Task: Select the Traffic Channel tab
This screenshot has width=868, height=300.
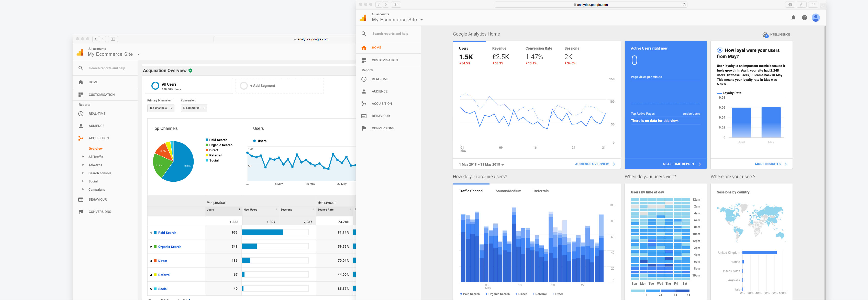Action: click(471, 191)
